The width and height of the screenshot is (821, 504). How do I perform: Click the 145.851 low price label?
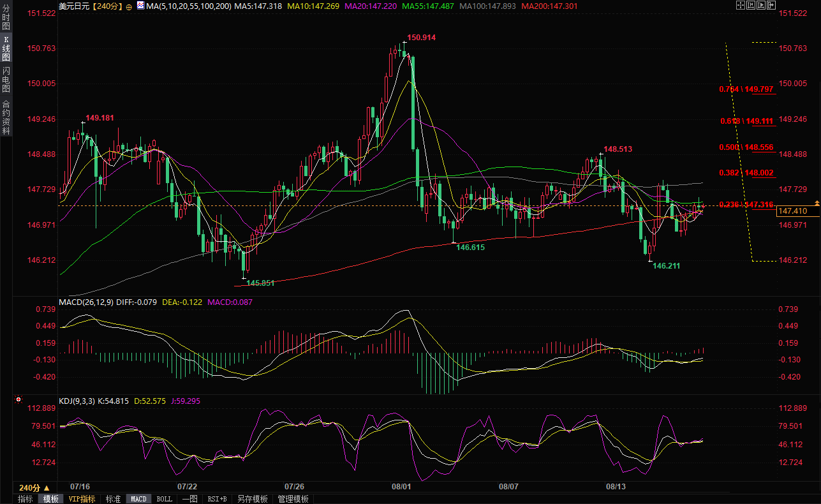(x=260, y=283)
